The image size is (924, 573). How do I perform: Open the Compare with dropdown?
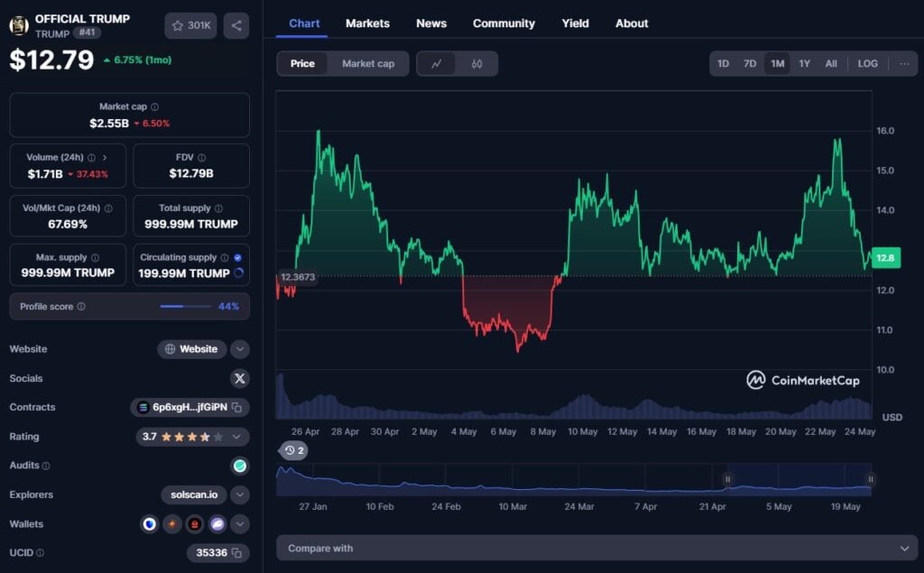(597, 549)
